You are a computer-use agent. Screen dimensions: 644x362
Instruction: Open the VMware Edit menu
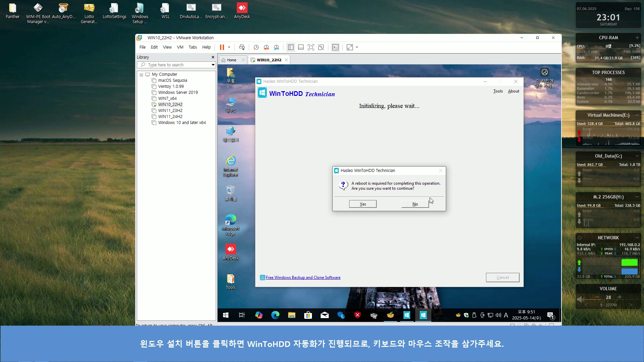pos(154,47)
